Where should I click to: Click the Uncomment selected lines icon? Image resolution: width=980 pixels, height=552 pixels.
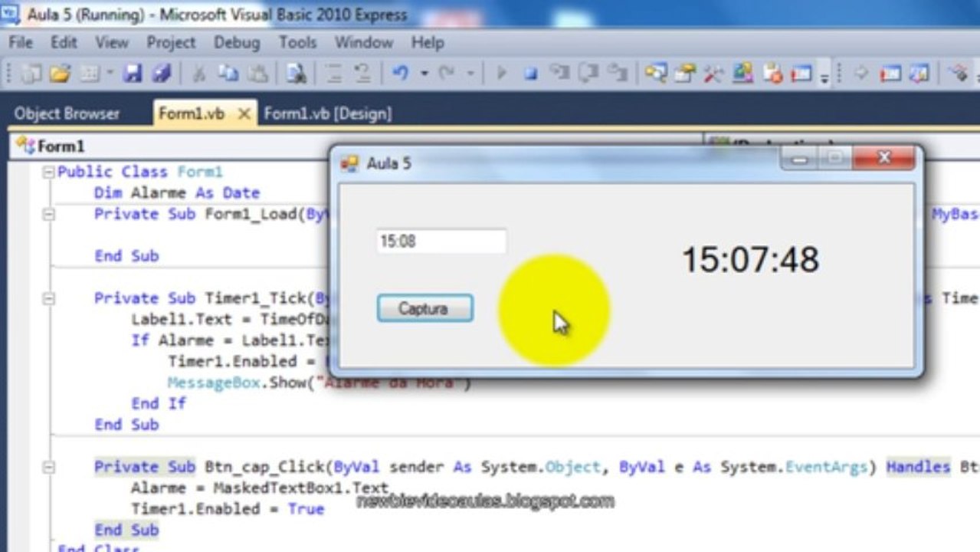pos(362,74)
